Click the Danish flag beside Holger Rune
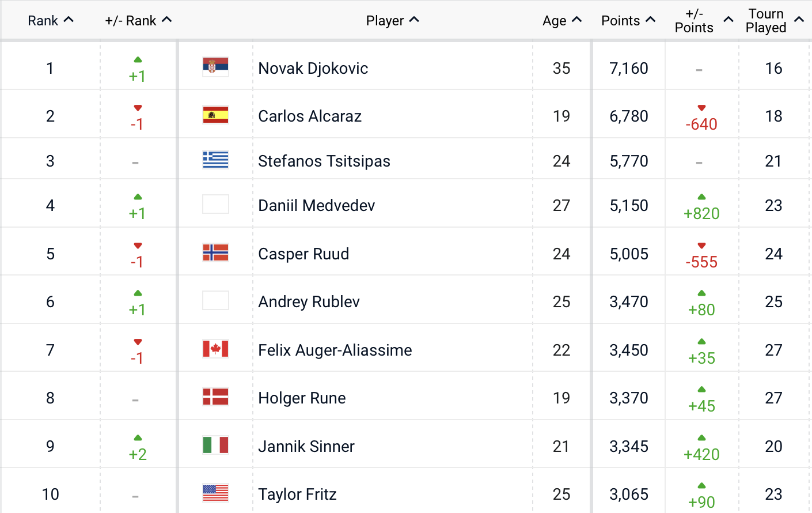This screenshot has height=513, width=812. (215, 397)
